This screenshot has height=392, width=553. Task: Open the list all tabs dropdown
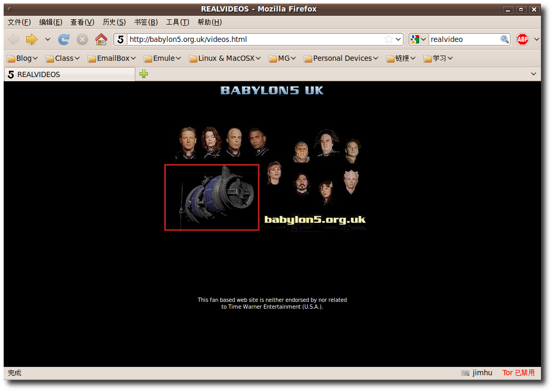click(x=533, y=74)
